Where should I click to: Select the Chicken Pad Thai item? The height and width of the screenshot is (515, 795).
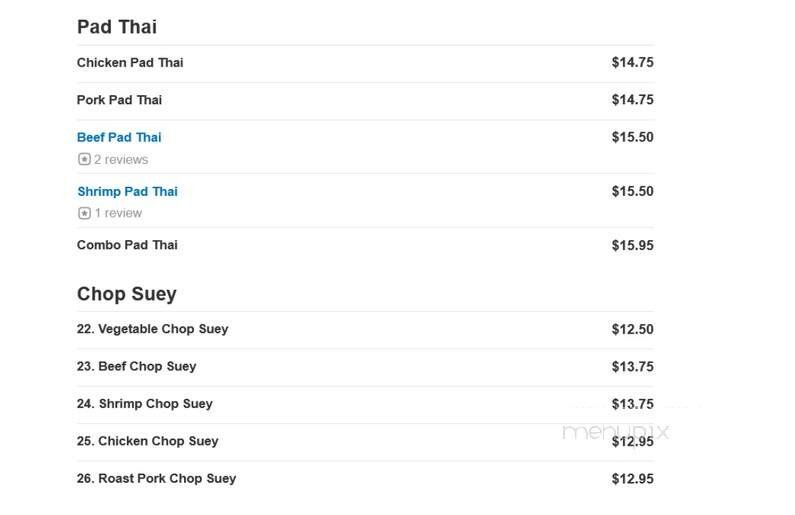point(130,62)
